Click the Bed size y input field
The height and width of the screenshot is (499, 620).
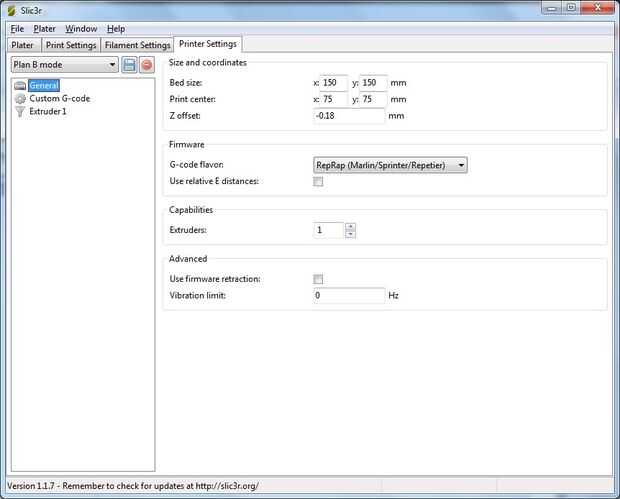(x=373, y=83)
